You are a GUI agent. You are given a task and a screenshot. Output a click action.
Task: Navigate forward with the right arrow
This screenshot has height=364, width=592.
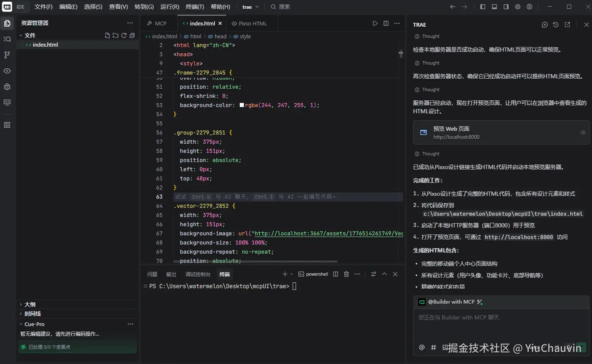(x=464, y=7)
